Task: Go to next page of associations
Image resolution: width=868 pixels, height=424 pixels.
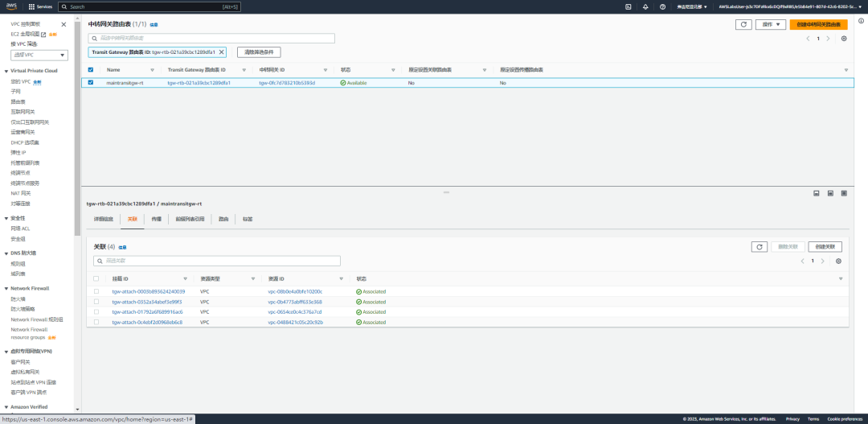Action: coord(823,261)
